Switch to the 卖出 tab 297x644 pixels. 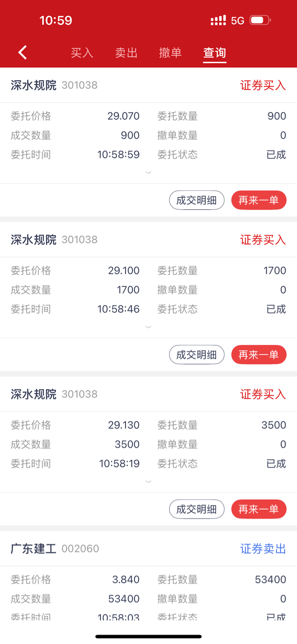click(126, 53)
